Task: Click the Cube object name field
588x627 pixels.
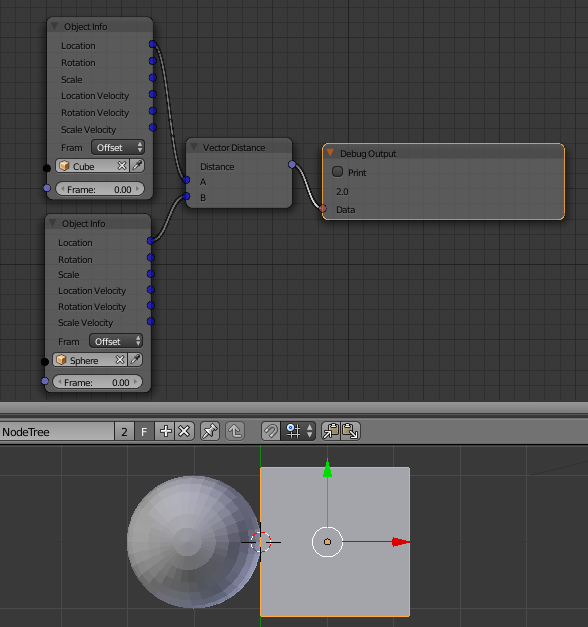Action: [92, 166]
